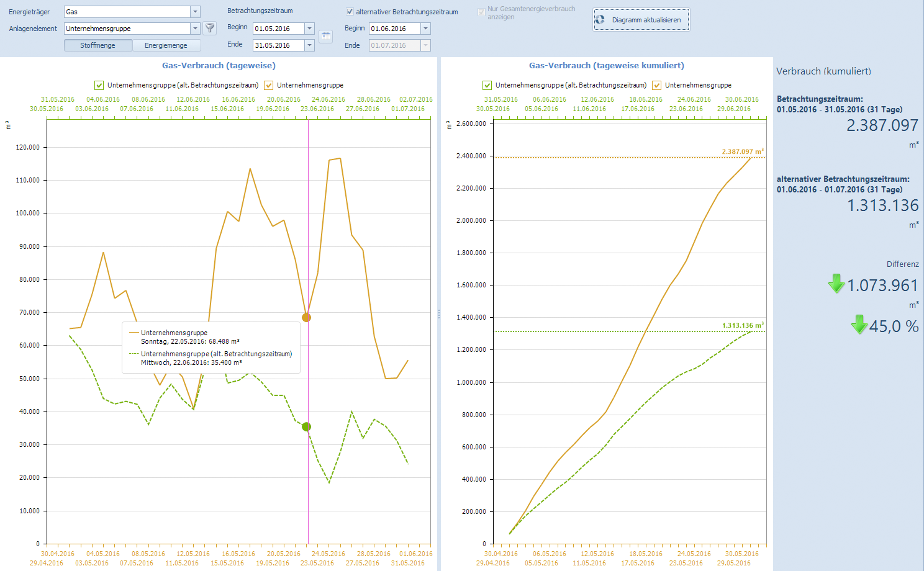The width and height of the screenshot is (924, 571).
Task: Toggle Unternehmensgruppe (alt.) legend in daily chart
Action: point(99,85)
